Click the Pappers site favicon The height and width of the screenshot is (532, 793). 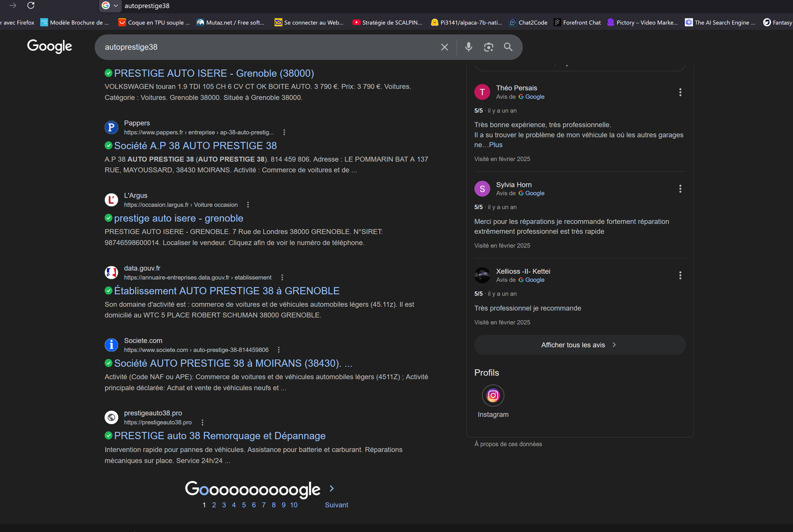[x=111, y=127]
